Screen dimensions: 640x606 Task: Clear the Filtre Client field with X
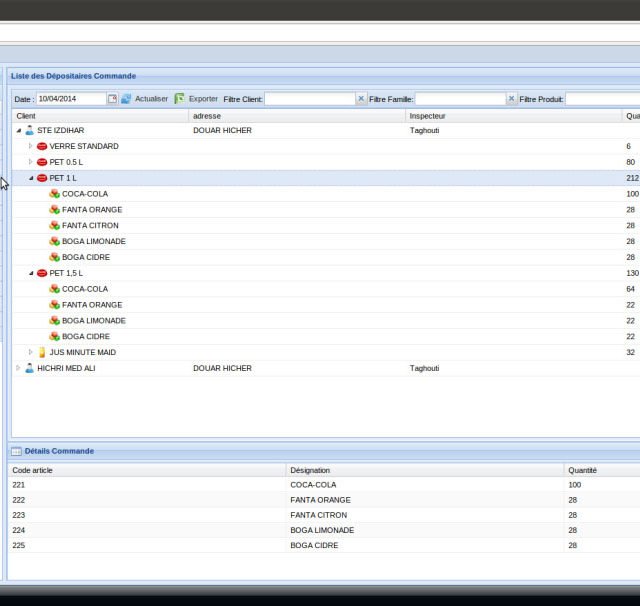pyautogui.click(x=361, y=99)
